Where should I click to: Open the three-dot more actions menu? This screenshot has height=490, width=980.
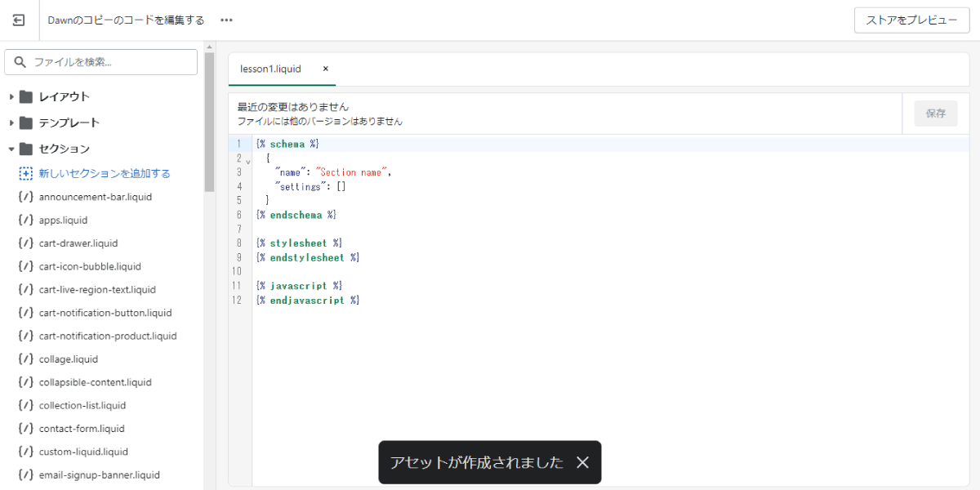[226, 20]
